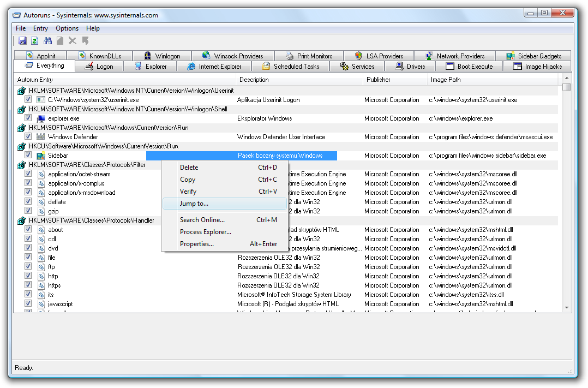Switch to the Drivers tab

click(x=410, y=67)
